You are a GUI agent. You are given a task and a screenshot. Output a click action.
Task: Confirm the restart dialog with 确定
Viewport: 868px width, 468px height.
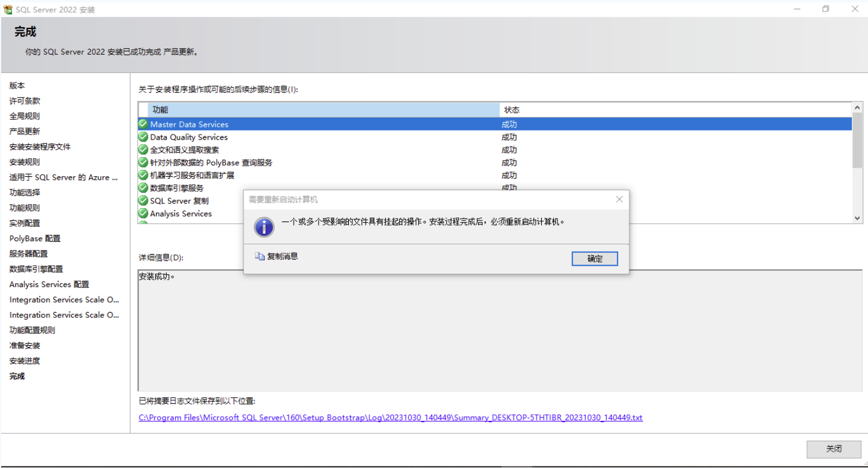(x=595, y=259)
